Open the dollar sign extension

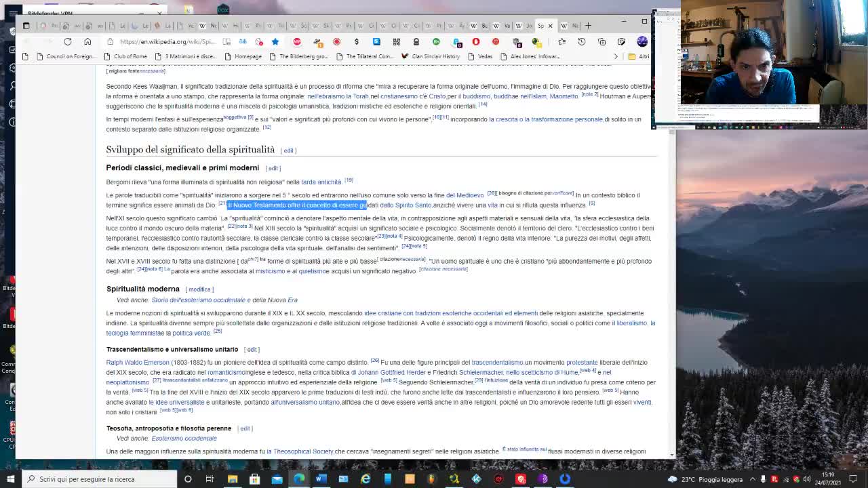[357, 41]
